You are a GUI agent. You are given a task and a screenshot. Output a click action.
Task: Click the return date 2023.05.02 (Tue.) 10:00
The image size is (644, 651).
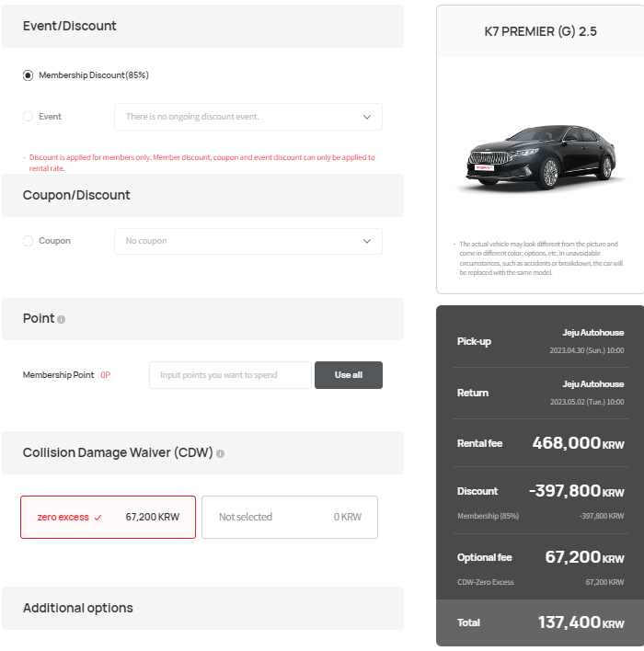587,402
